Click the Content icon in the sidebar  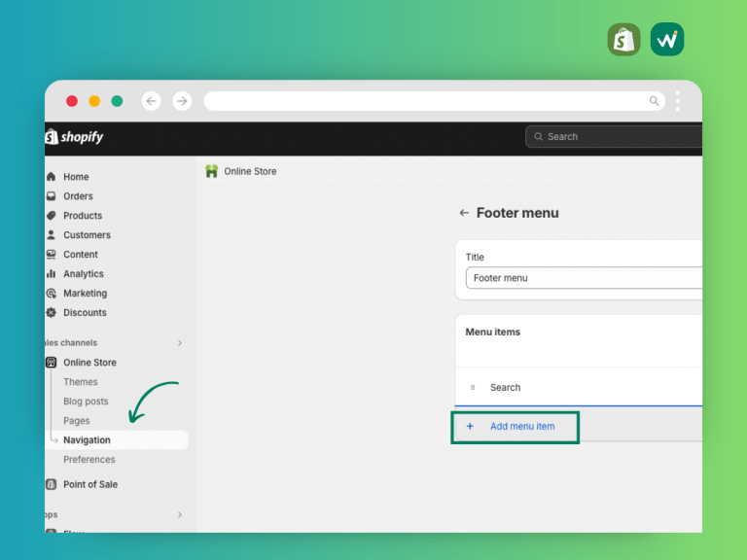click(x=52, y=255)
